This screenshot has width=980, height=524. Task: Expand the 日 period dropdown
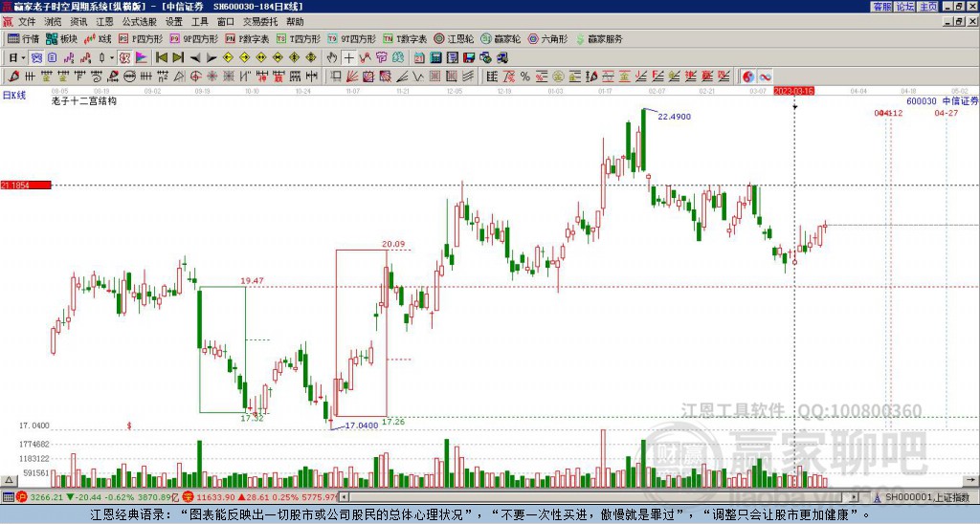pyautogui.click(x=23, y=58)
